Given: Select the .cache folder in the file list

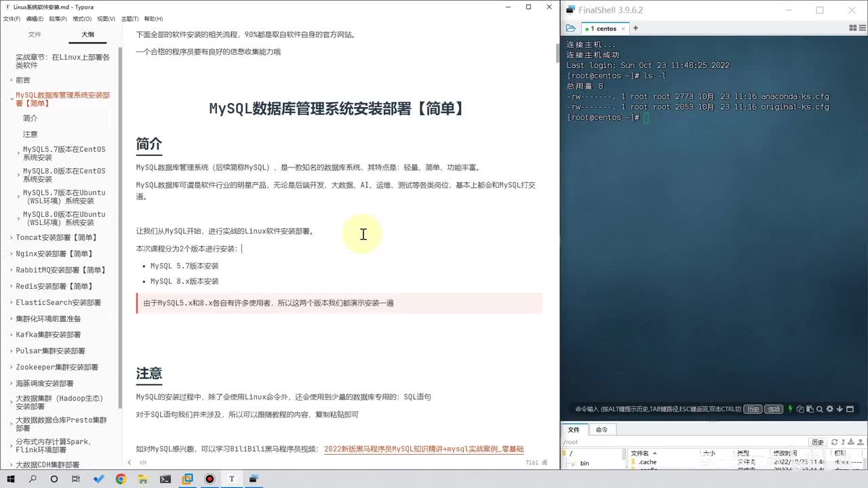Looking at the screenshot, I should [647, 462].
